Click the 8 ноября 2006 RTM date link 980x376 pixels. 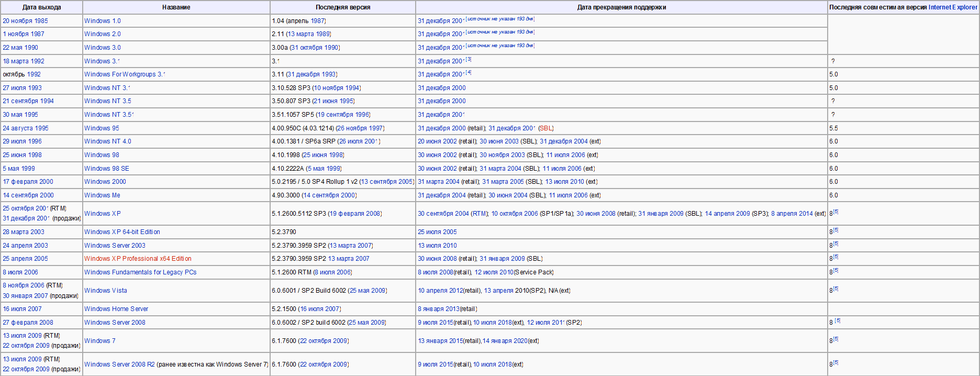[24, 285]
